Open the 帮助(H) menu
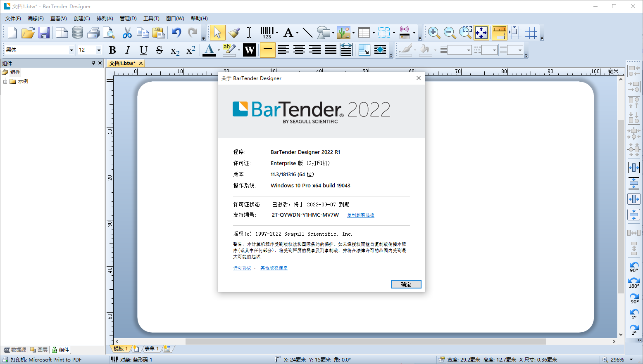 click(199, 18)
